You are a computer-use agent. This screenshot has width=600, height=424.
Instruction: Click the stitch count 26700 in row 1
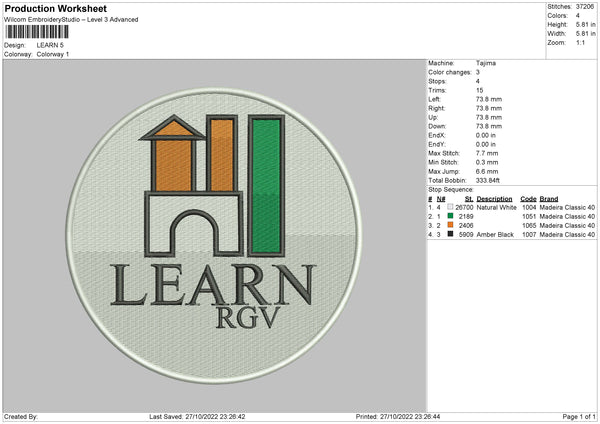click(x=464, y=207)
